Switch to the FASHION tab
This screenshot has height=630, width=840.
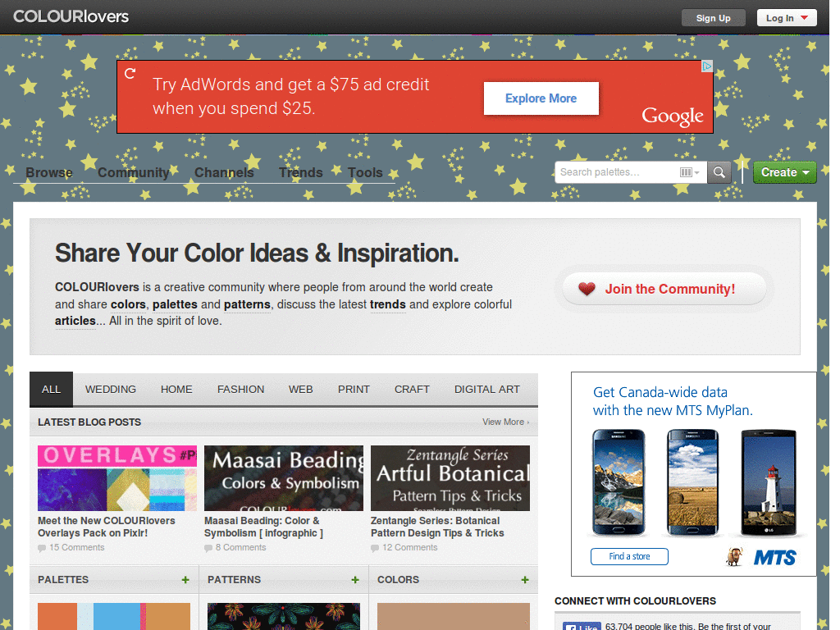pyautogui.click(x=240, y=390)
